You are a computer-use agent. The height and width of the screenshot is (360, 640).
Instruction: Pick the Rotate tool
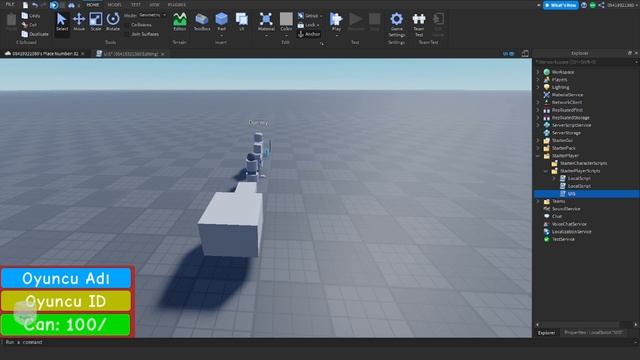(113, 22)
